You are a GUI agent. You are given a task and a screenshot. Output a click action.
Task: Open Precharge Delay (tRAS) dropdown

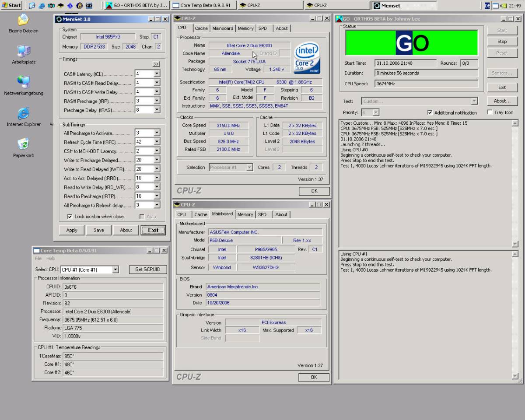(x=157, y=110)
